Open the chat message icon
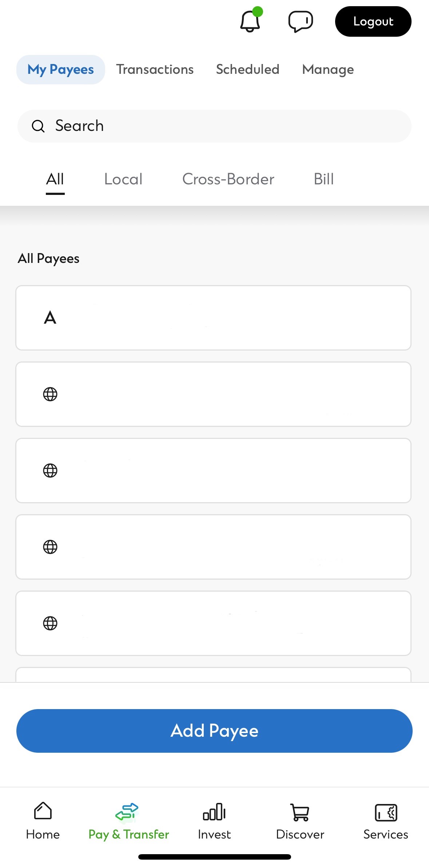Image resolution: width=429 pixels, height=868 pixels. point(299,21)
